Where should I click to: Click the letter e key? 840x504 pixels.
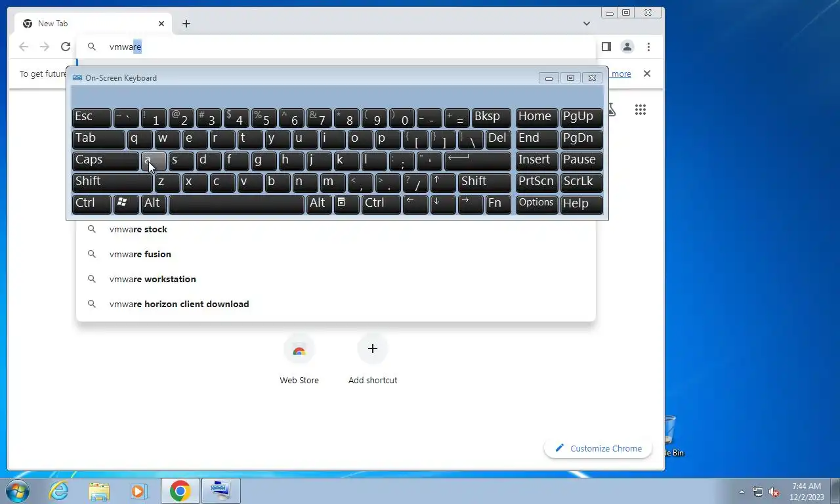(195, 139)
